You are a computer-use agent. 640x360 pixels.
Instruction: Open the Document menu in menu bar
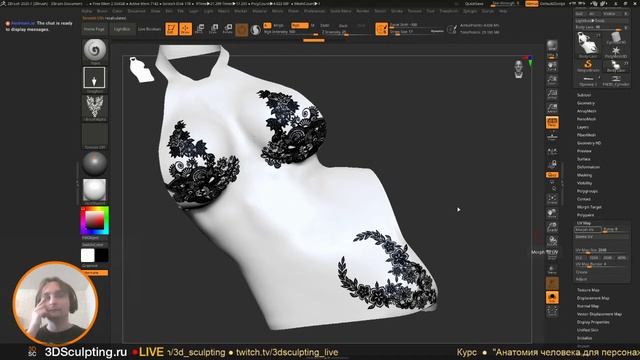click(136, 11)
